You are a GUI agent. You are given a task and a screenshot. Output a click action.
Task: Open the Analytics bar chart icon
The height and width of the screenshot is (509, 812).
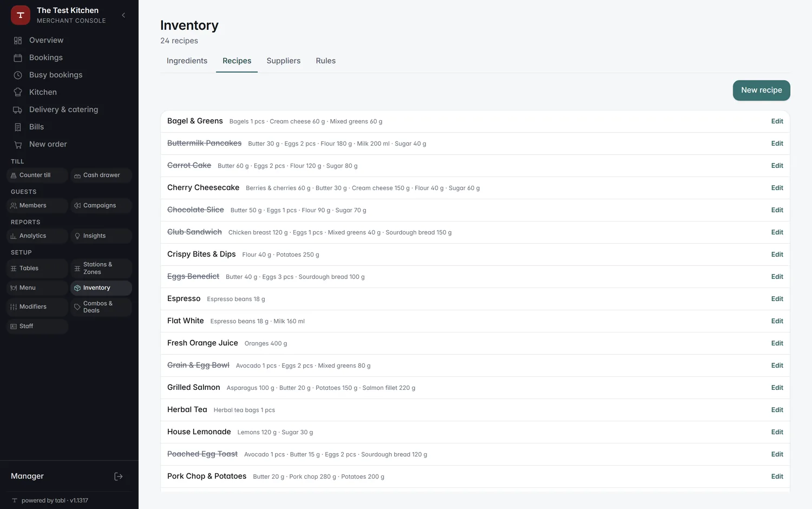(14, 236)
